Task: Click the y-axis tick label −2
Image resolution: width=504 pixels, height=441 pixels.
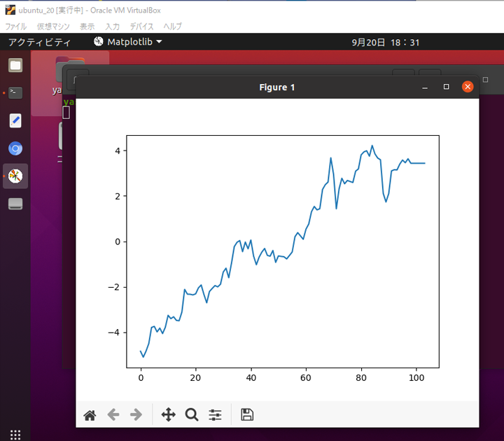Action: coord(113,287)
